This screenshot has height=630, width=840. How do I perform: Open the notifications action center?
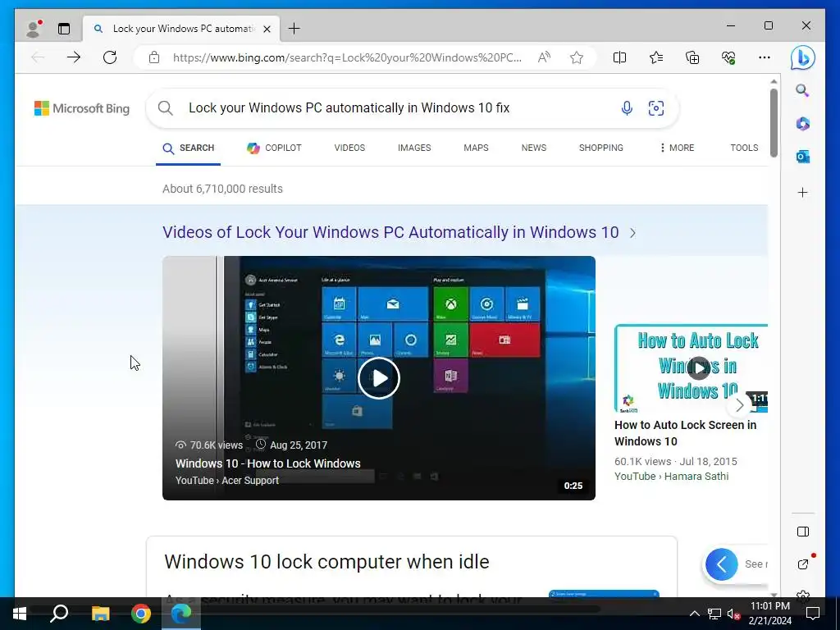[x=813, y=614]
